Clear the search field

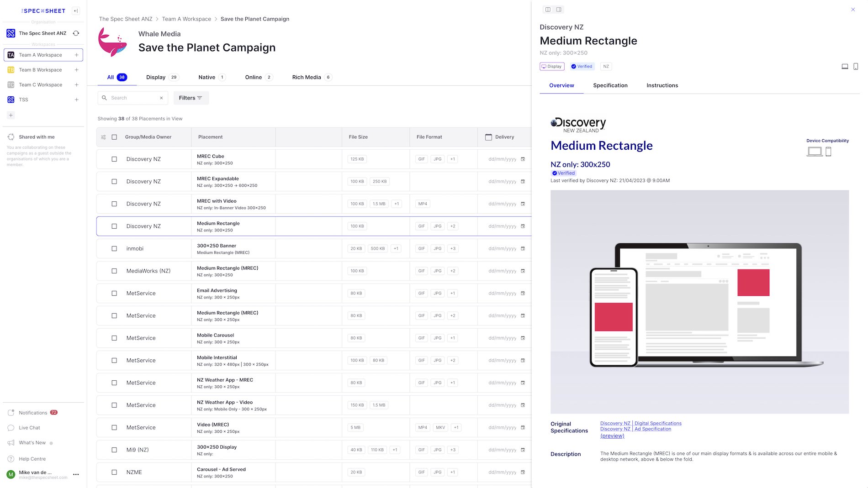coord(161,98)
